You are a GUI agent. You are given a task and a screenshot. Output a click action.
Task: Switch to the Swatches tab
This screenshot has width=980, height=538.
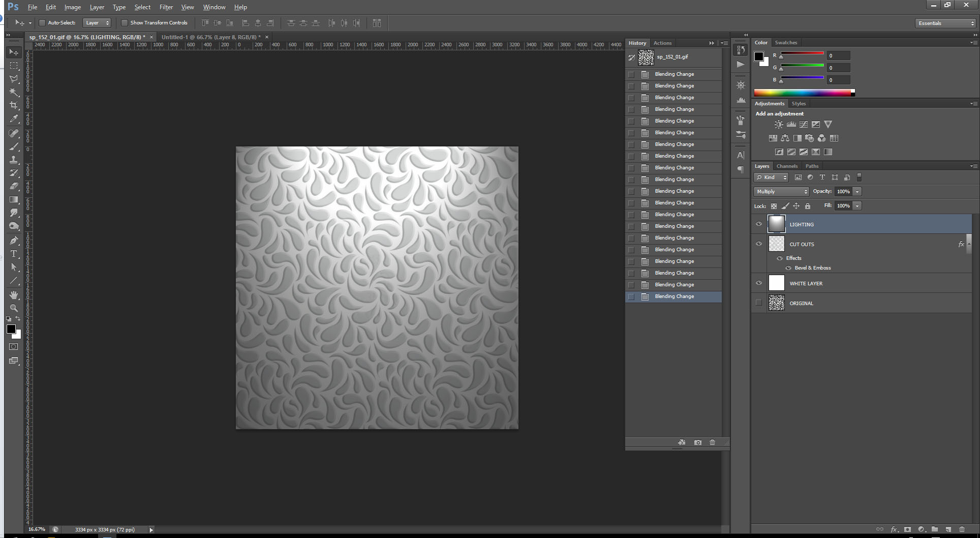786,43
